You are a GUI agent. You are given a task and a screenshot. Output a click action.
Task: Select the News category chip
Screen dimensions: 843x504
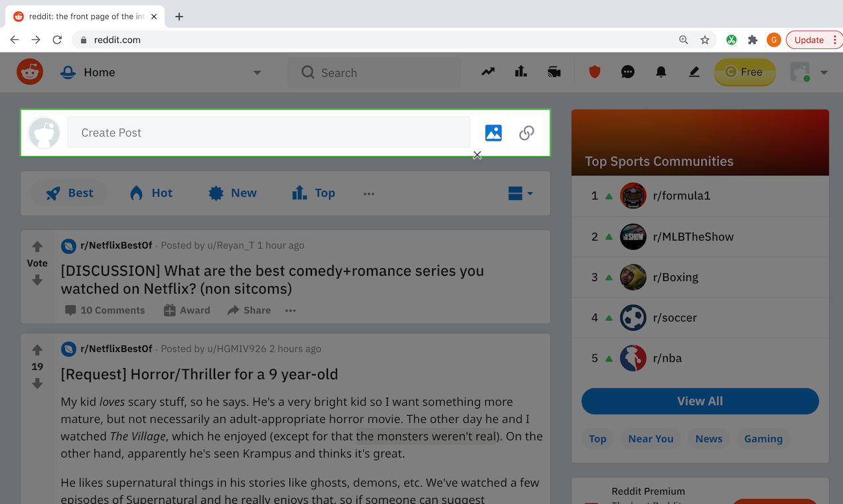tap(709, 439)
